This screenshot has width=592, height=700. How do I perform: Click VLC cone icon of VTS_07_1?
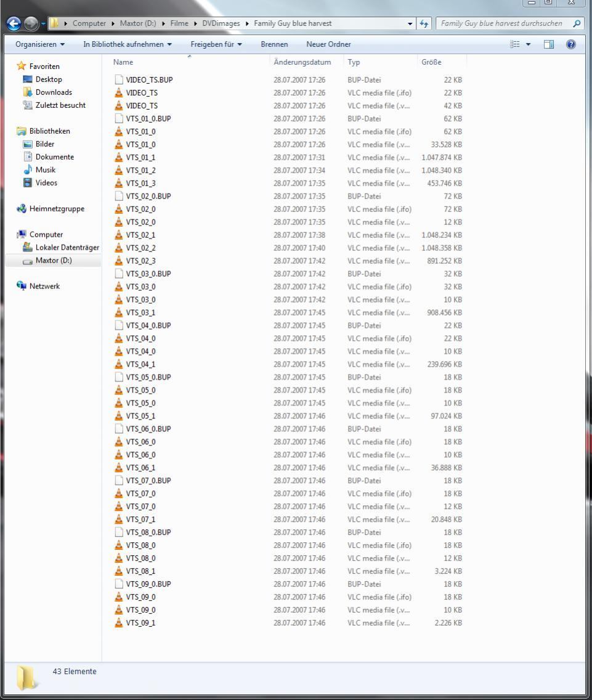point(118,519)
